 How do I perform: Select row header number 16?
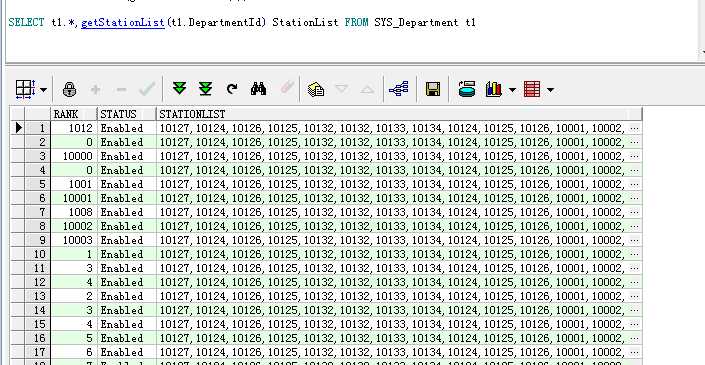tap(38, 338)
